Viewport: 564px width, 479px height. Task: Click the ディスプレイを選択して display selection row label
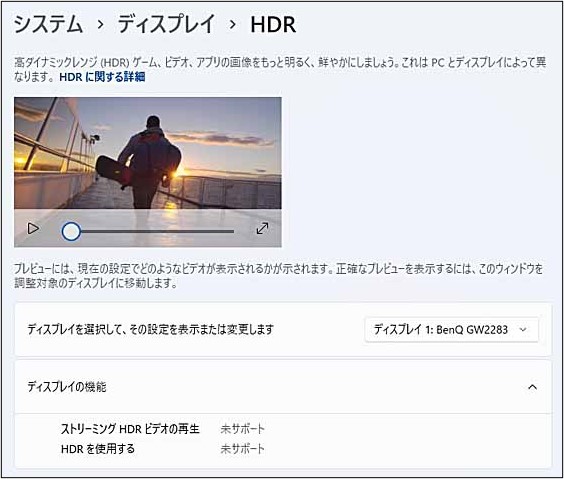click(x=151, y=329)
